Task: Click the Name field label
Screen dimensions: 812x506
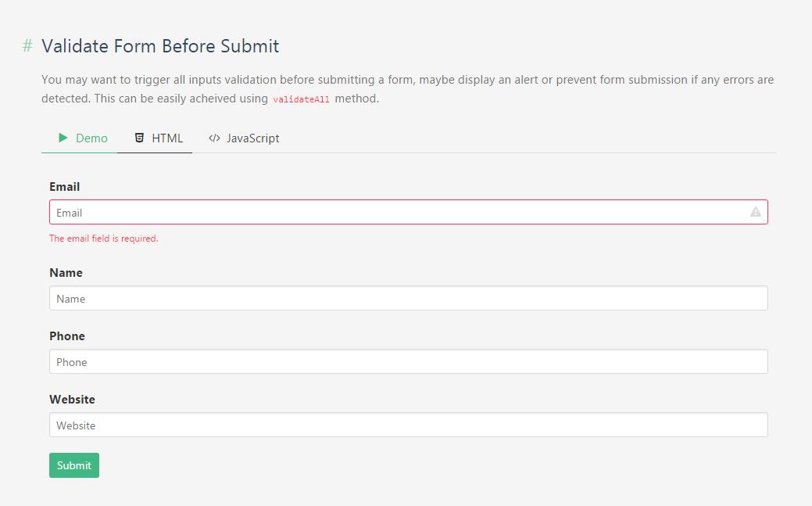Action: [66, 272]
